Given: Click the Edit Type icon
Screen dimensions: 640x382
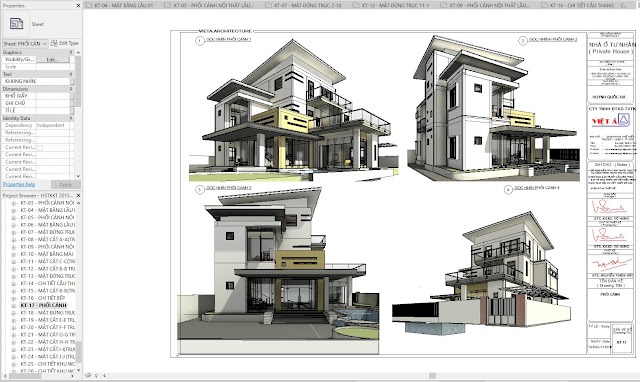Looking at the screenshot, I should (x=54, y=43).
